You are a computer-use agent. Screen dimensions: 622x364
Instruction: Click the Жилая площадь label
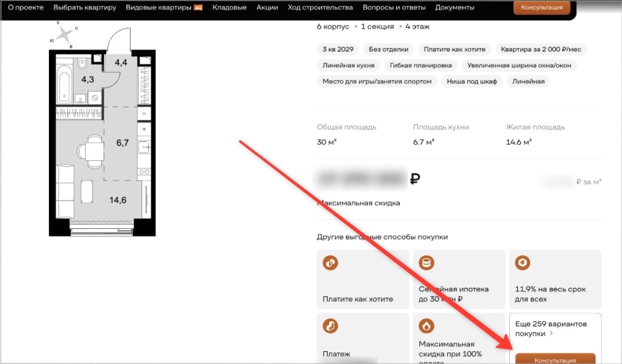pos(535,127)
